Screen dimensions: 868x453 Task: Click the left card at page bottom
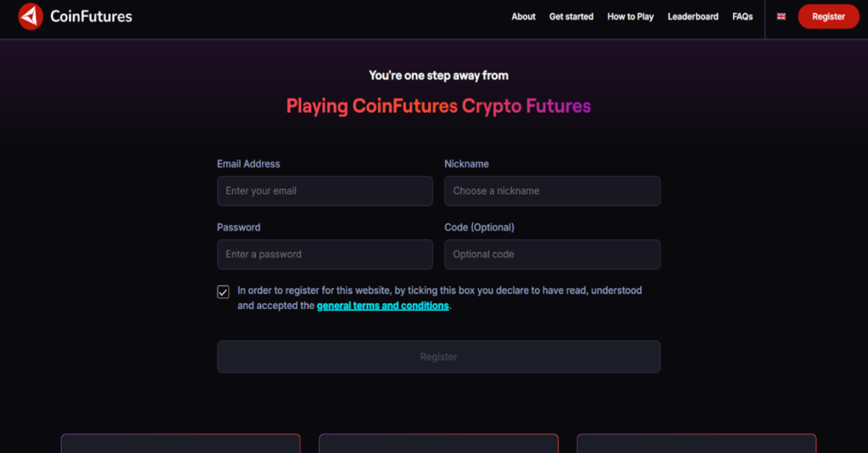coord(181,444)
